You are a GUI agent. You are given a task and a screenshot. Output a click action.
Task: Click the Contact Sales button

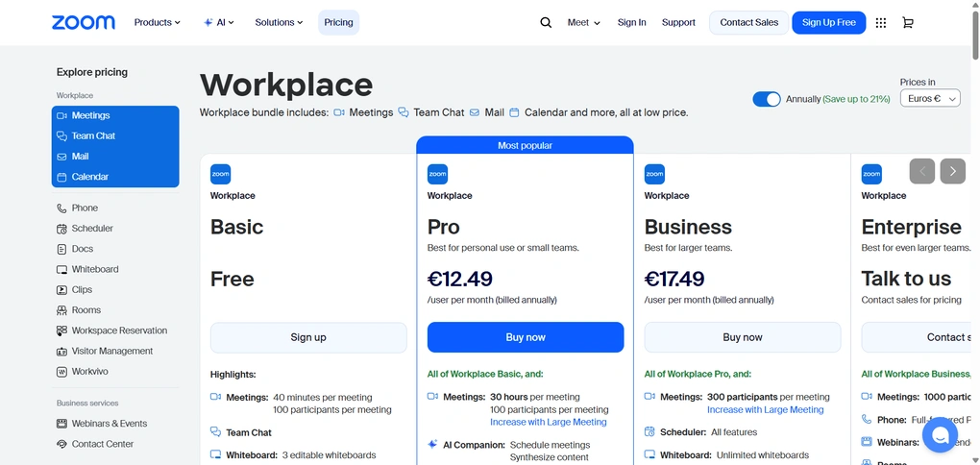748,22
